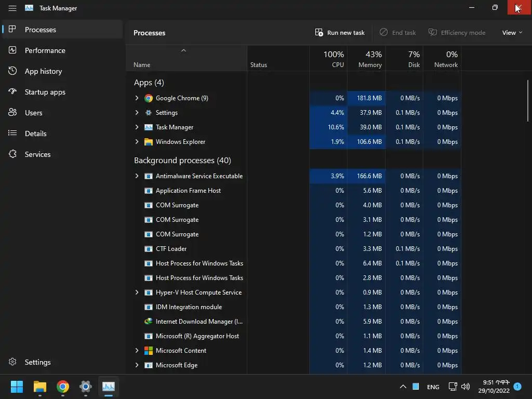
Task: Click the Task Manager process icon
Action: 148,127
